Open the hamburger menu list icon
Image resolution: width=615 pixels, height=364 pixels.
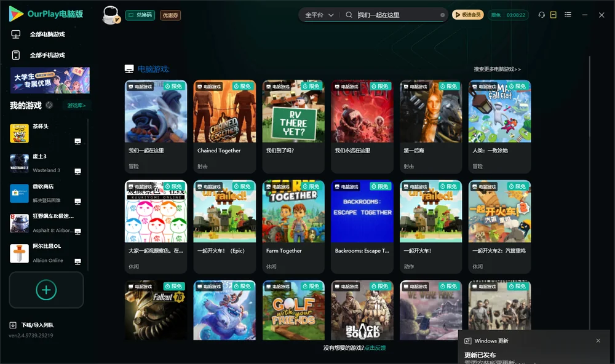coord(568,15)
